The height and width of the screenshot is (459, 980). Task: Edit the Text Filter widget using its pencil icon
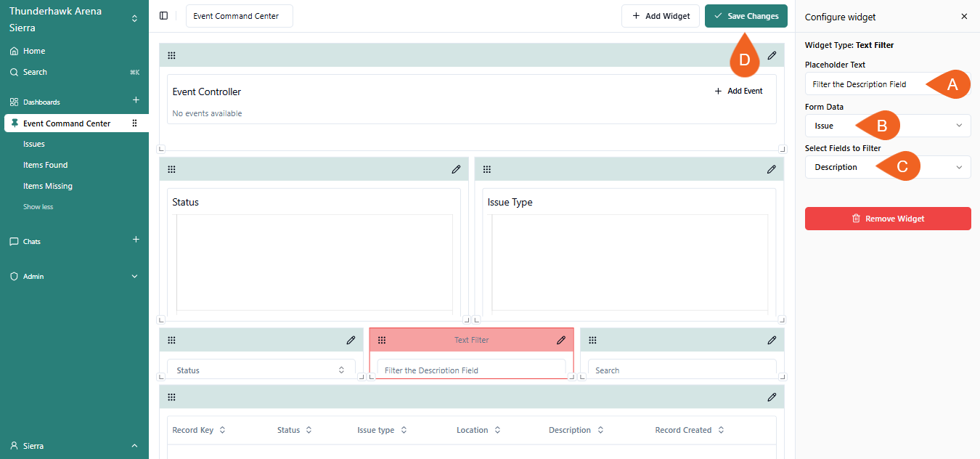coord(560,339)
